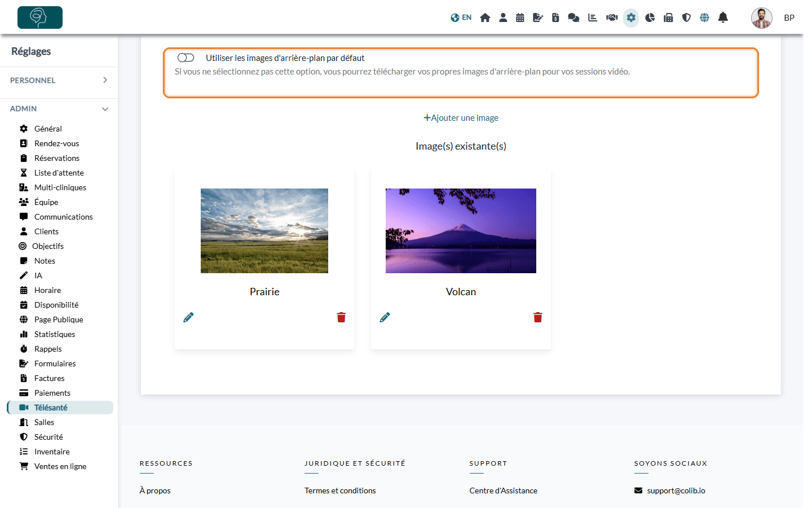The height and width of the screenshot is (508, 812).
Task: Click the Prairie thumbnail image
Action: (x=264, y=231)
